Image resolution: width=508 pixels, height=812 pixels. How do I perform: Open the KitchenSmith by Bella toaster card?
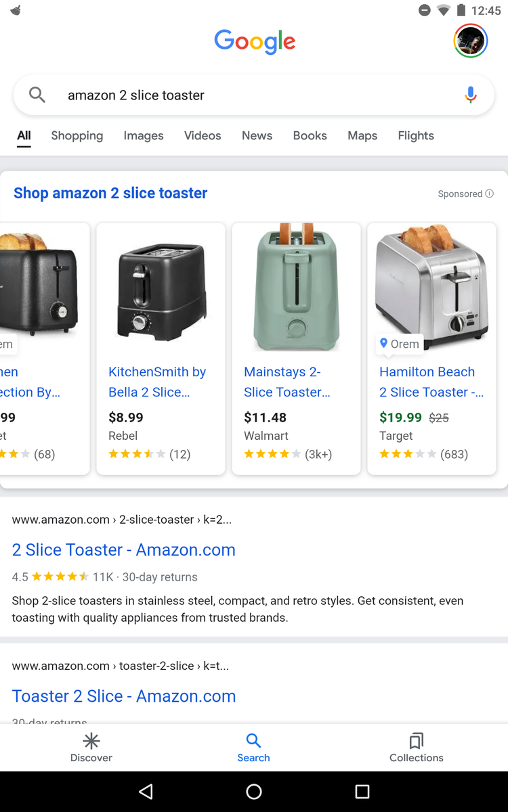point(161,349)
